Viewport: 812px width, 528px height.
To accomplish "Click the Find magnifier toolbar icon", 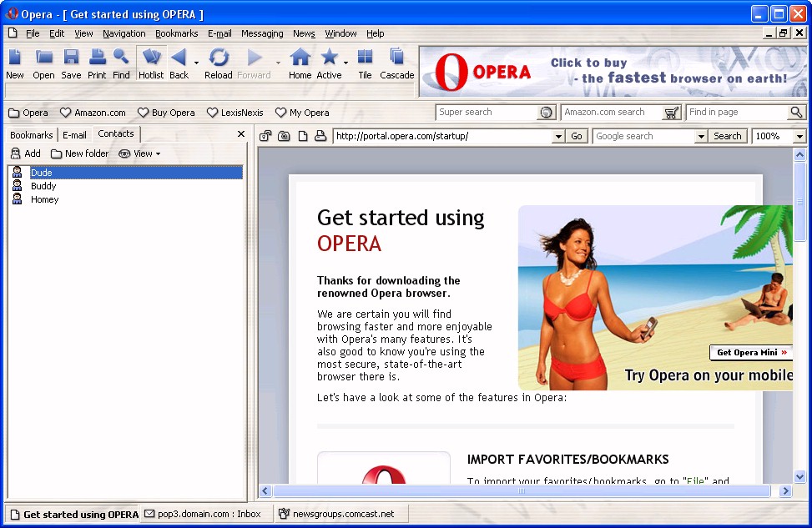I will pos(121,57).
